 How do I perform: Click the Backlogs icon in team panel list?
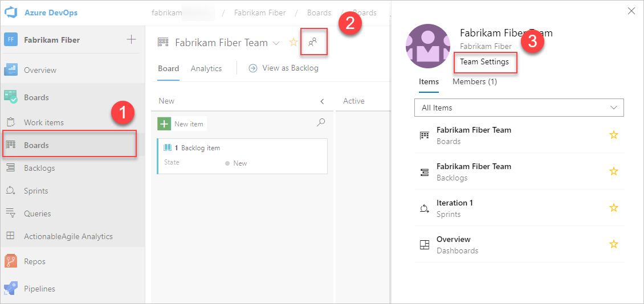(424, 172)
